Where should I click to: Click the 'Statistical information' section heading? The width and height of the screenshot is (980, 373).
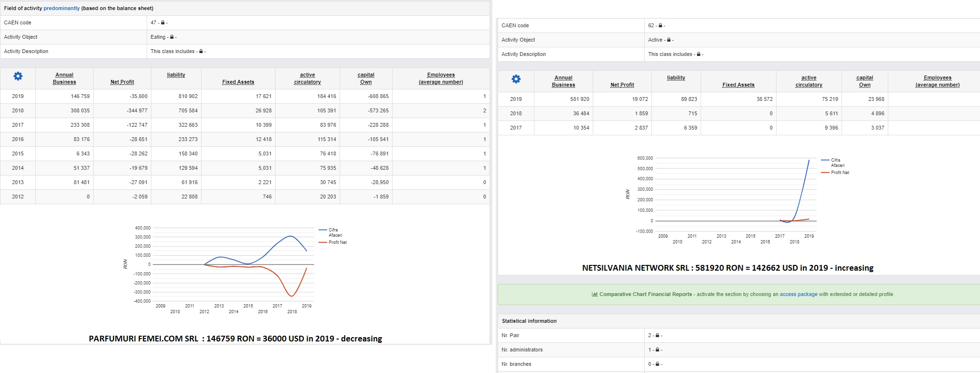click(529, 321)
